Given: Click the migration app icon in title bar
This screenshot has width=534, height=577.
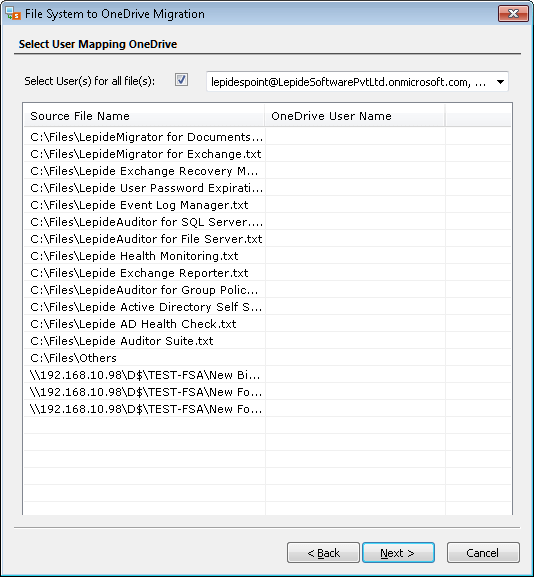Looking at the screenshot, I should tap(13, 13).
